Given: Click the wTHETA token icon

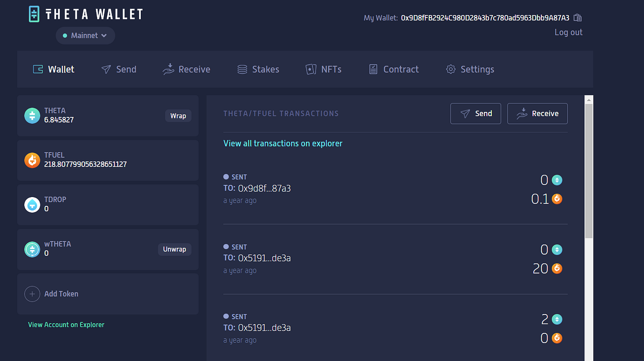Looking at the screenshot, I should click(x=32, y=249).
